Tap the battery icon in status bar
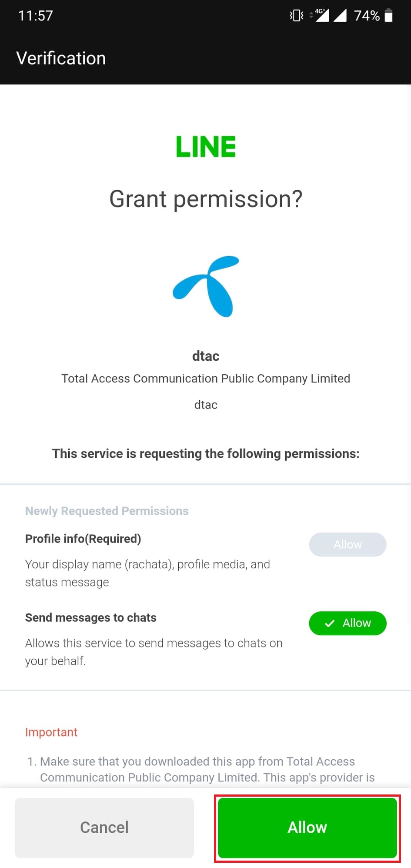This screenshot has height=868, width=411. [389, 16]
